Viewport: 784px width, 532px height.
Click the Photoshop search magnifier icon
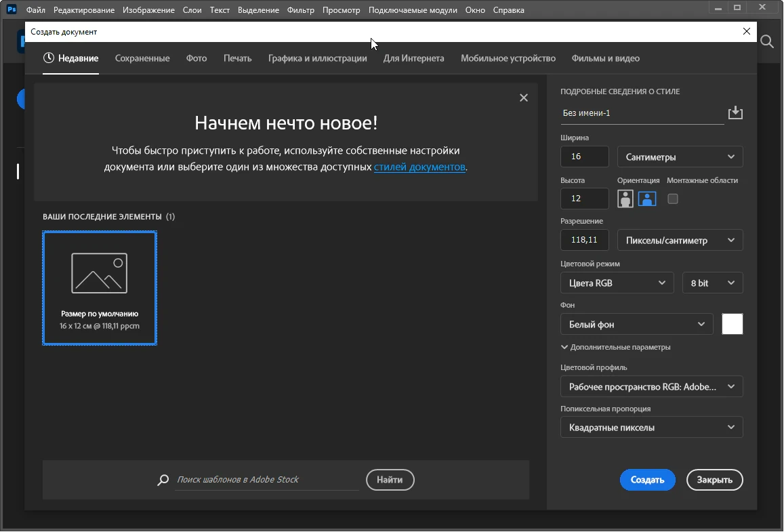coord(767,41)
